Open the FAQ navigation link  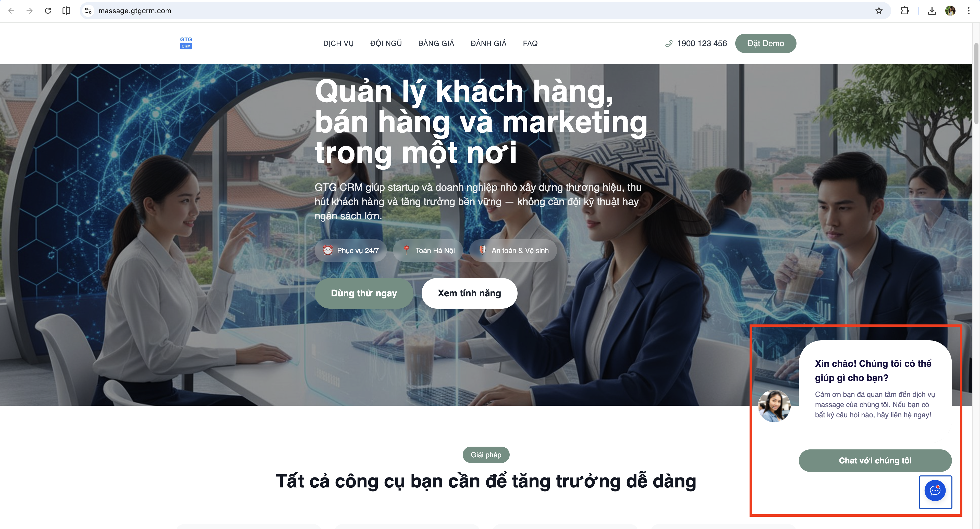tap(530, 43)
